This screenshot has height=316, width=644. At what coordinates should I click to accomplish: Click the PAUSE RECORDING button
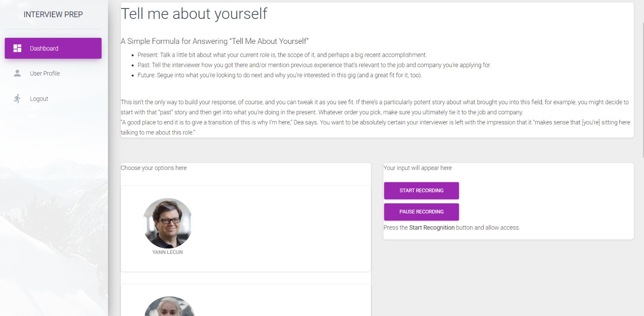coord(421,212)
